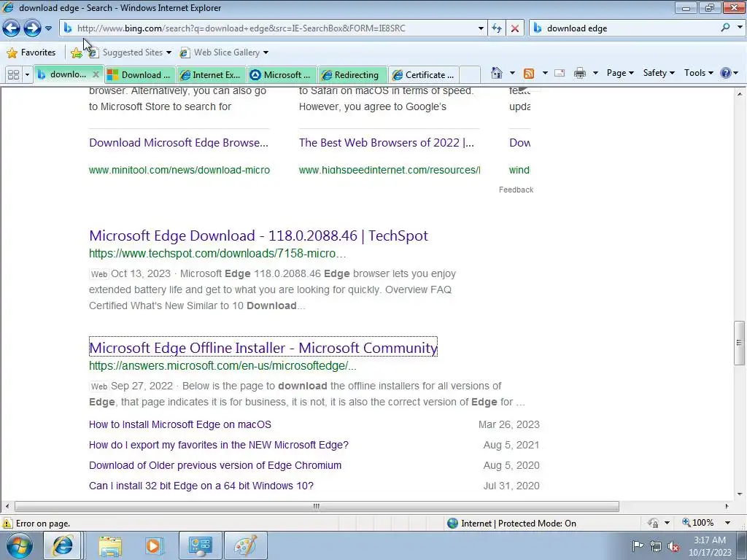Click the vertical scrollbar thumb
The width and height of the screenshot is (747, 560).
(x=739, y=343)
